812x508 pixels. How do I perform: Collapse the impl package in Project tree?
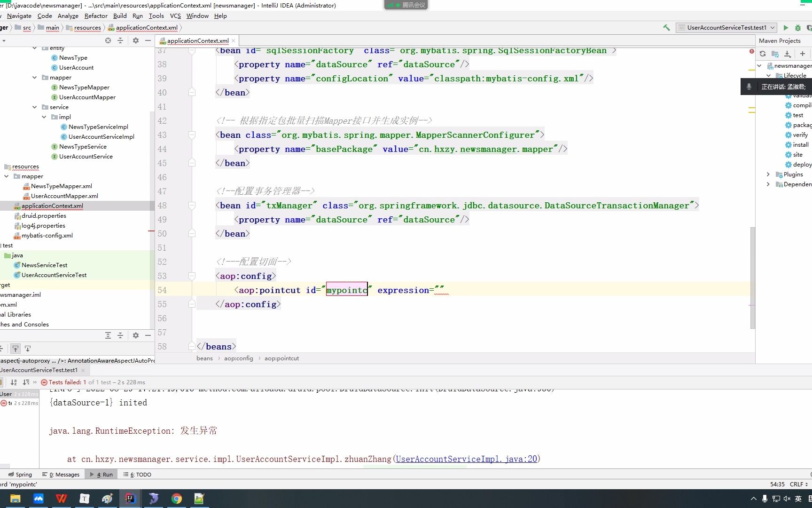click(44, 117)
